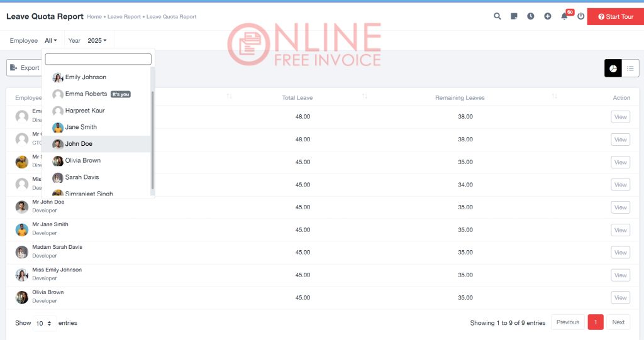Click Showing 1 to 9 entries text
644x340 pixels.
pos(508,323)
